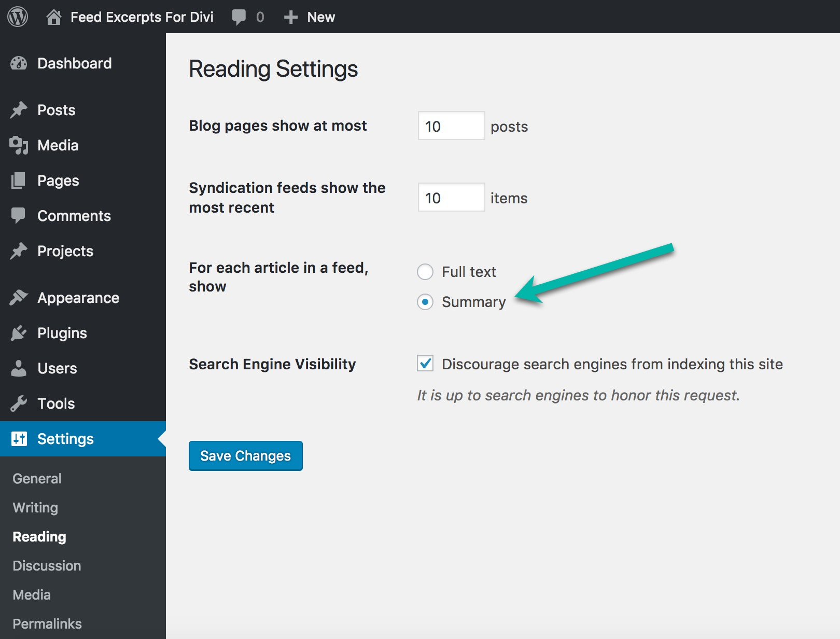Open the Users menu
Screen dimensions: 840x639
click(57, 368)
